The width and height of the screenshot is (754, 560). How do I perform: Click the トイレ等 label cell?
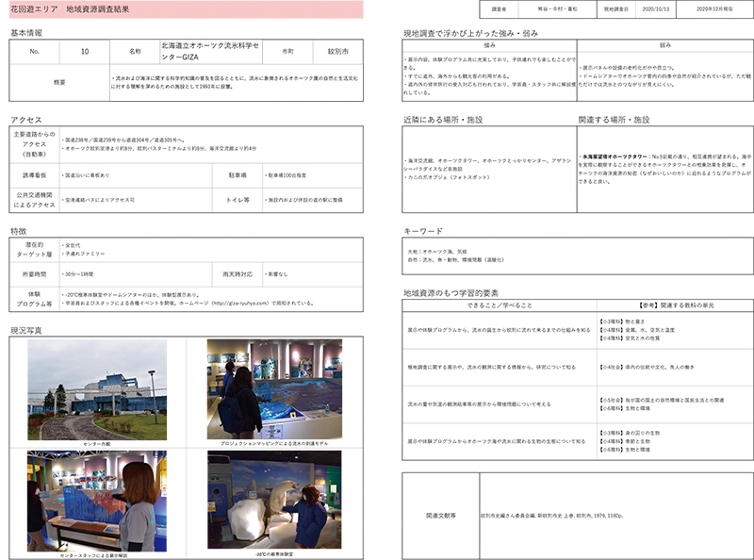click(x=238, y=199)
